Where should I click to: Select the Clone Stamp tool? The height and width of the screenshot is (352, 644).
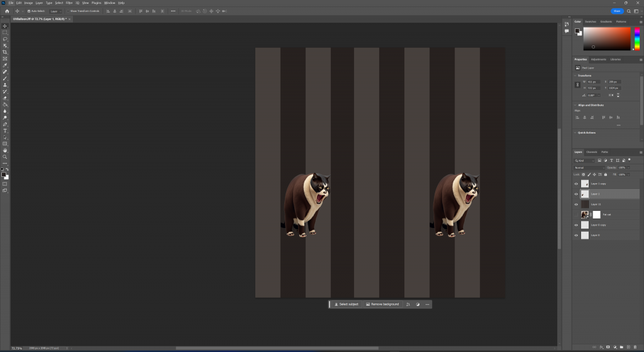pos(5,85)
